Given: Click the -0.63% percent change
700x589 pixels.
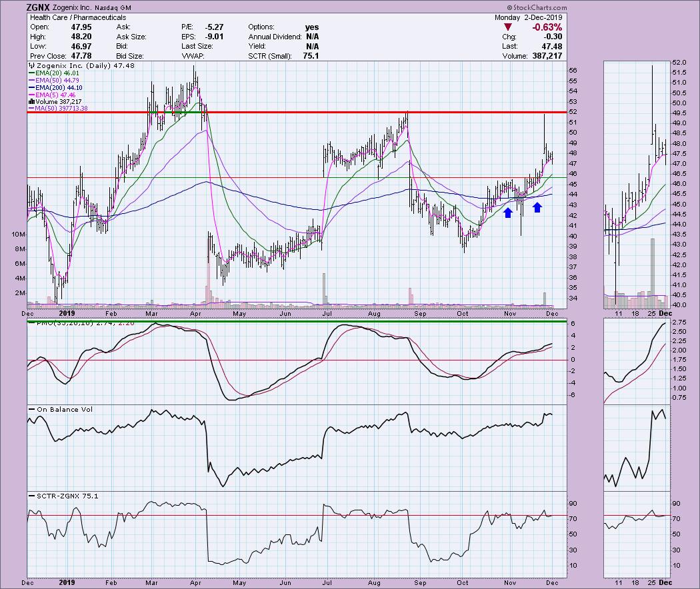Looking at the screenshot, I should click(547, 27).
